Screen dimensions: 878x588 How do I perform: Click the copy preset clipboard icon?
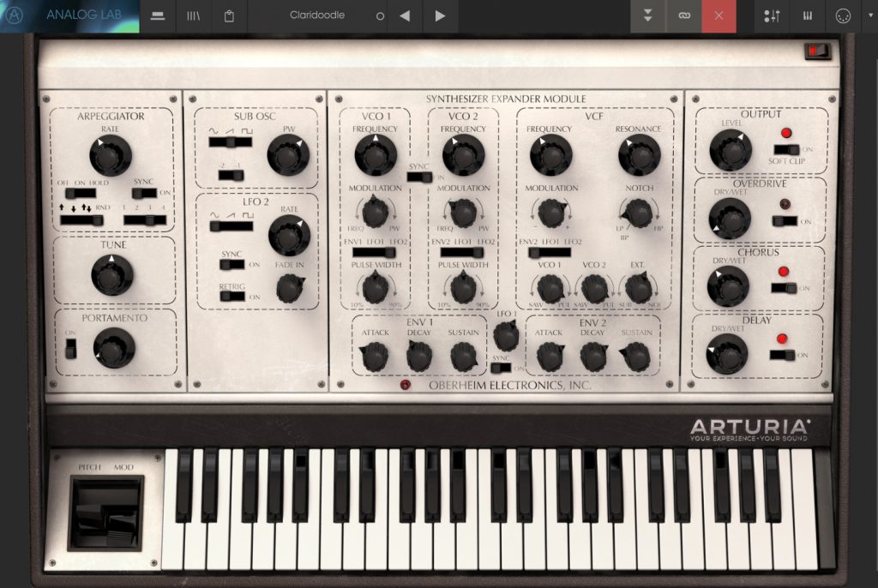[229, 15]
